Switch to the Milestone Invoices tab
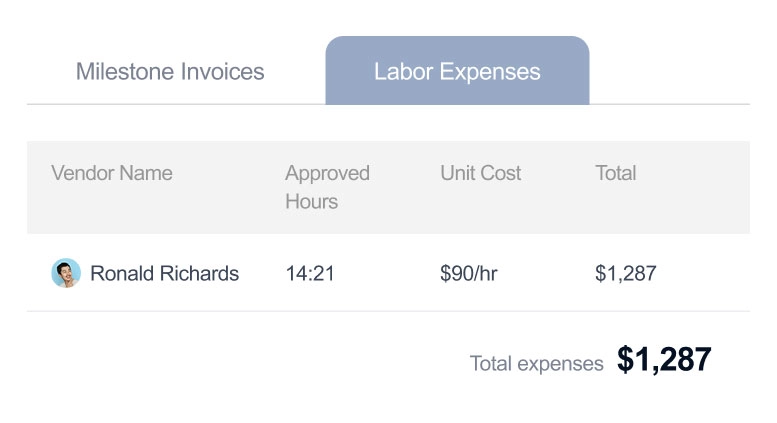The width and height of the screenshot is (777, 423). click(170, 72)
